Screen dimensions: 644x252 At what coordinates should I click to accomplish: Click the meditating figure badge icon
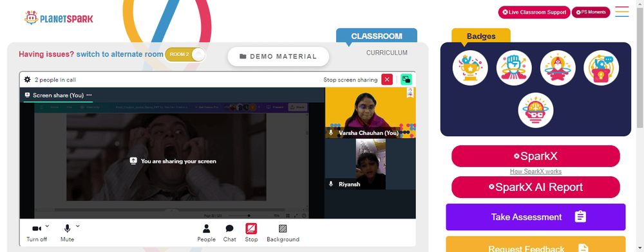pyautogui.click(x=558, y=68)
